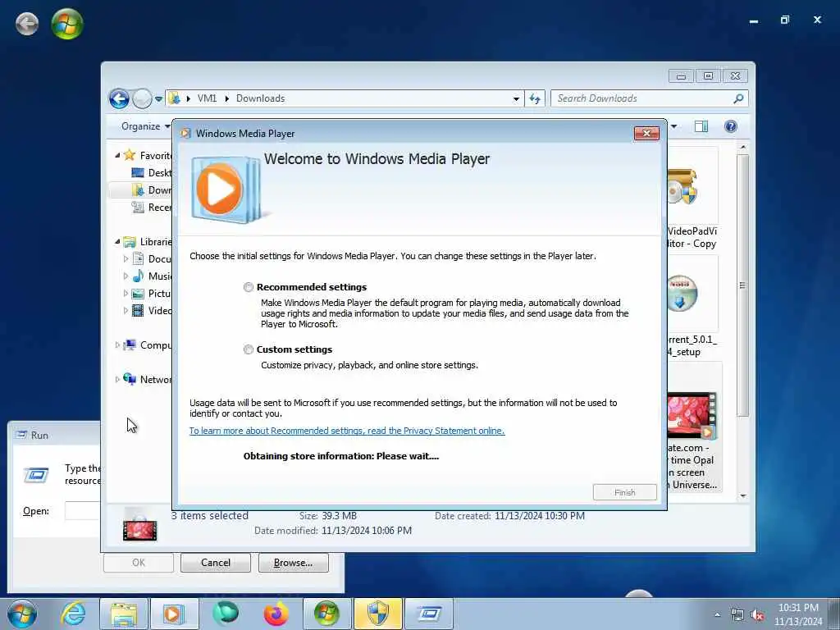
Task: Click scroll down arrow of file list
Action: 742,495
